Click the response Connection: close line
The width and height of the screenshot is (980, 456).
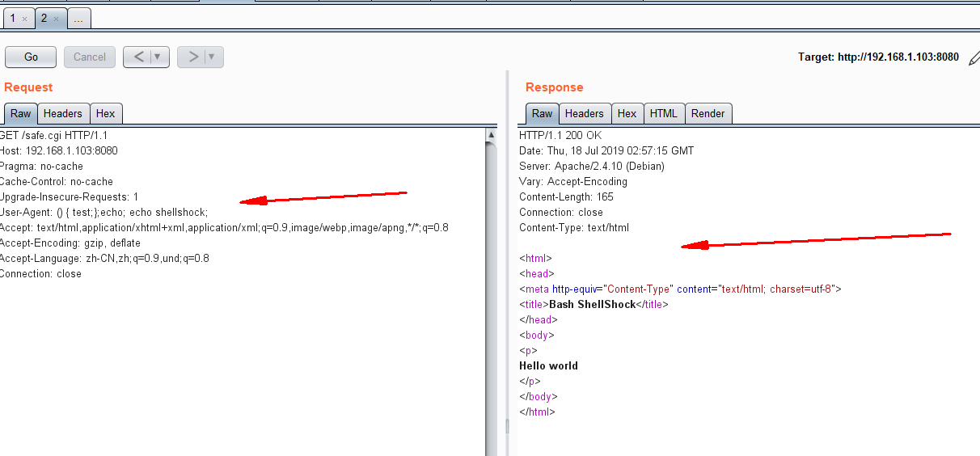560,213
